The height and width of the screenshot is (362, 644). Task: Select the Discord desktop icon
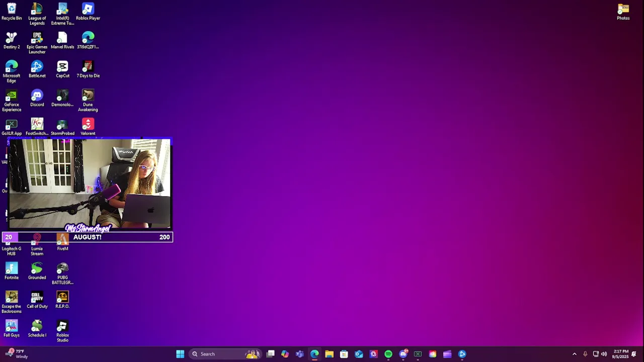[37, 99]
